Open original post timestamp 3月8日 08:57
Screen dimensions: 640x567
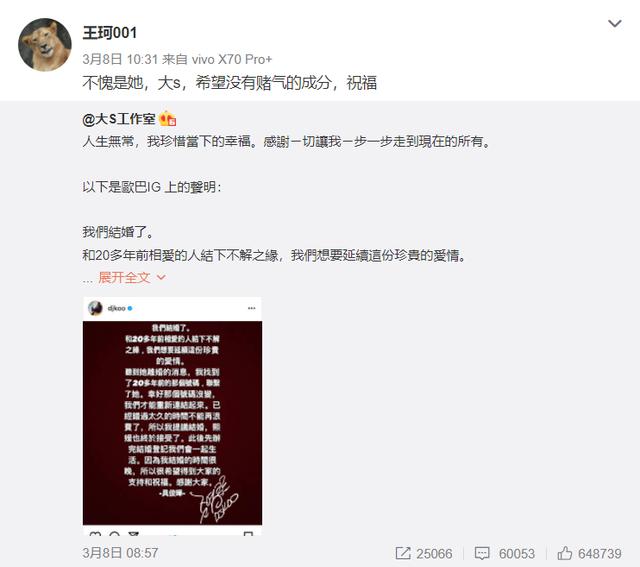(x=120, y=553)
